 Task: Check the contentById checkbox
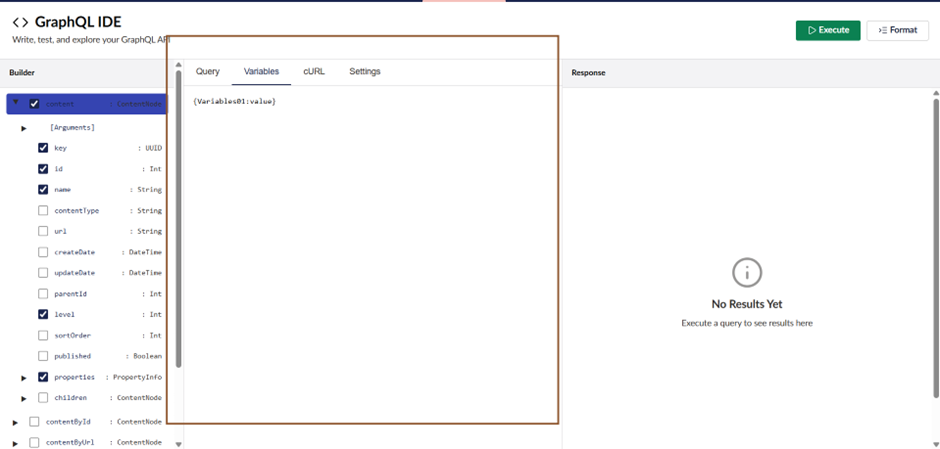[x=34, y=421]
